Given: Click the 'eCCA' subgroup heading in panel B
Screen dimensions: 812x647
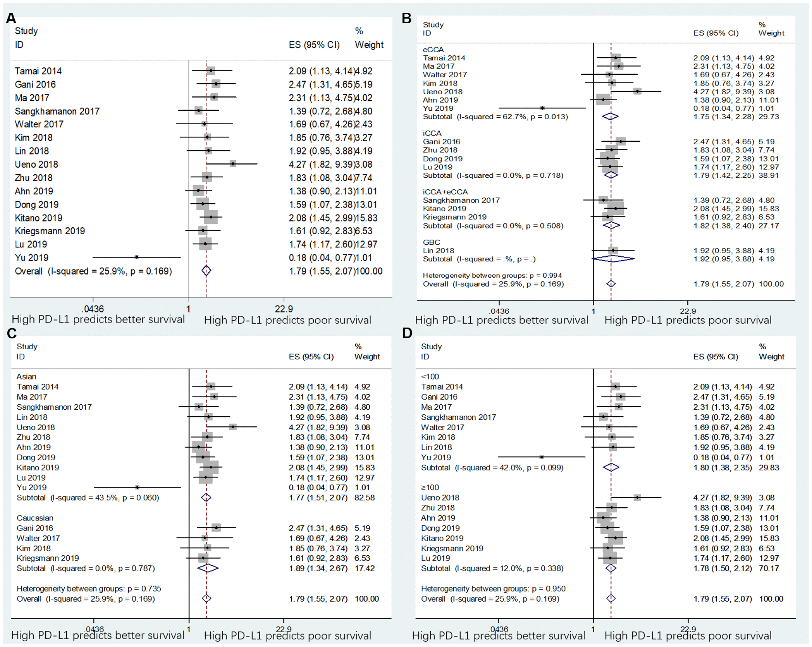Looking at the screenshot, I should point(433,50).
